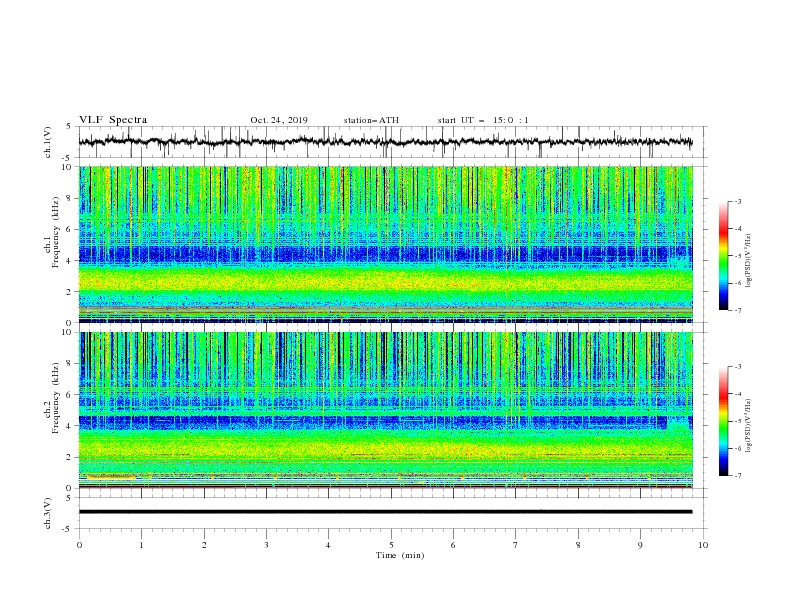Click the ch.3 flat black trace
The image size is (792, 612).
click(x=385, y=512)
